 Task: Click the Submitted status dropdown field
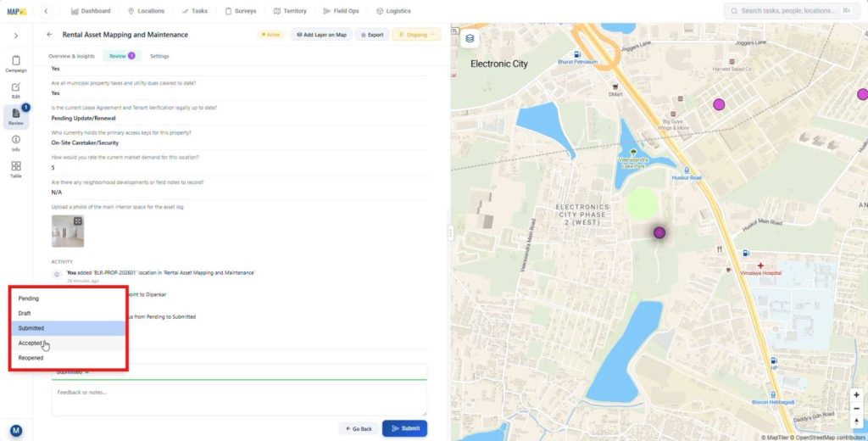coord(239,371)
